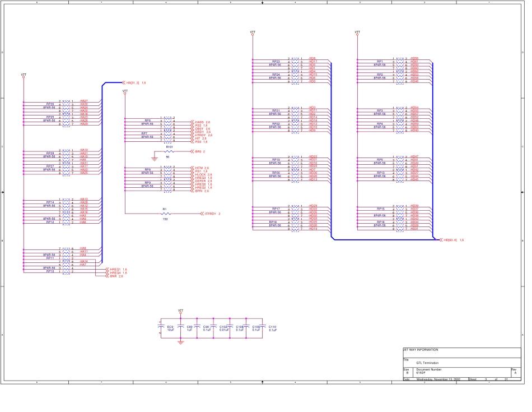The height and width of the screenshot is (412, 532).
Task: Click the JET WAY INFORMATION header
Action: coord(421,350)
